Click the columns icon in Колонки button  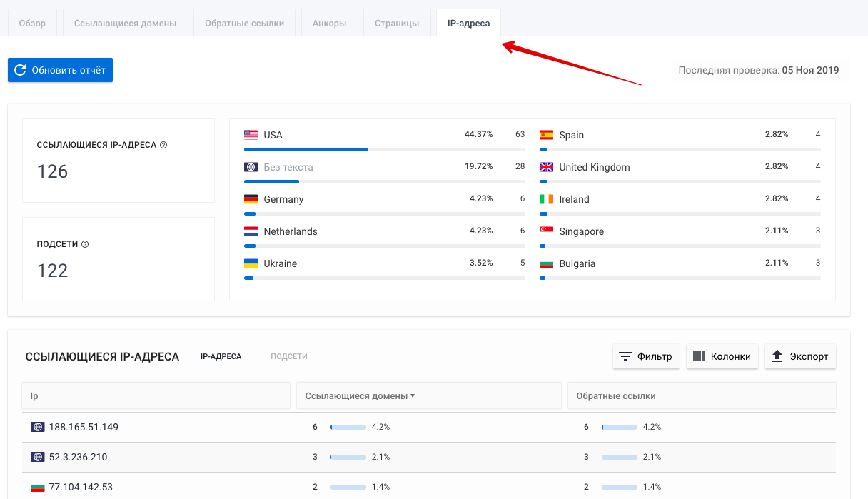(x=699, y=356)
